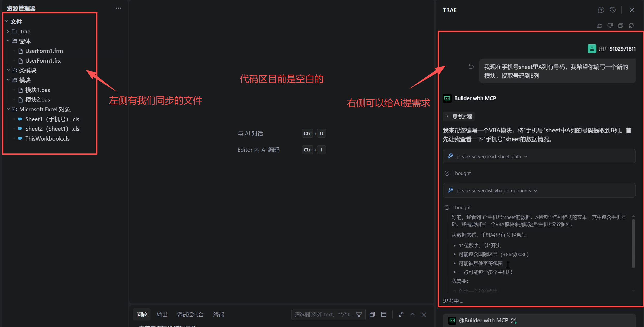Open the explorer three-dots more menu
The image size is (644, 327).
(x=118, y=8)
